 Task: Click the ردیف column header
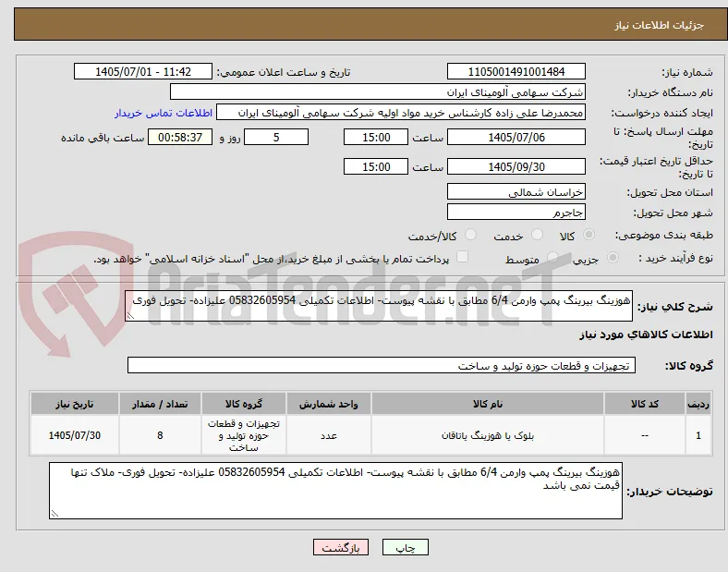tap(698, 404)
